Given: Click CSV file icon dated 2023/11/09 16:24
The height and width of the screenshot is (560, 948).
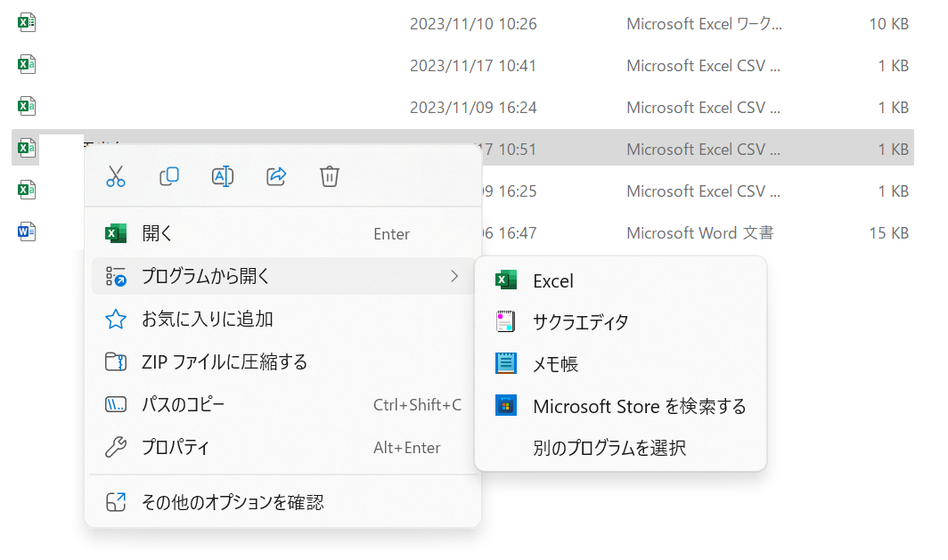Looking at the screenshot, I should point(27,106).
